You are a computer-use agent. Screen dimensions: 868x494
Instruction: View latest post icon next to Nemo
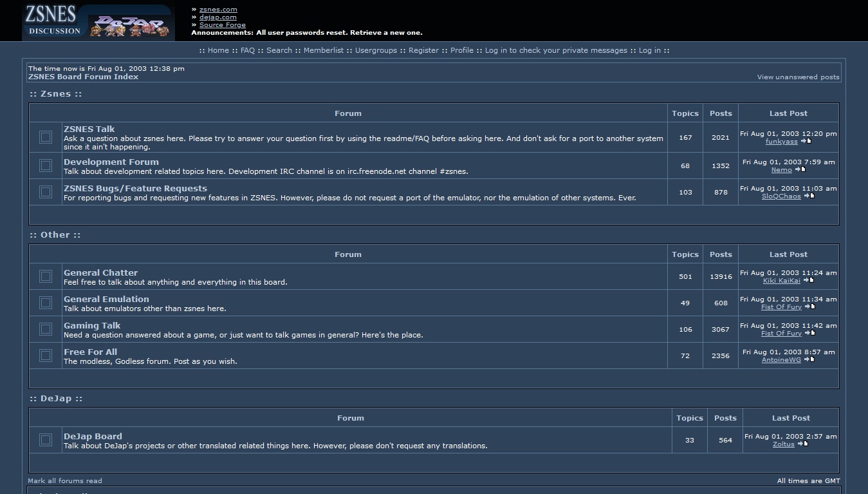click(800, 169)
